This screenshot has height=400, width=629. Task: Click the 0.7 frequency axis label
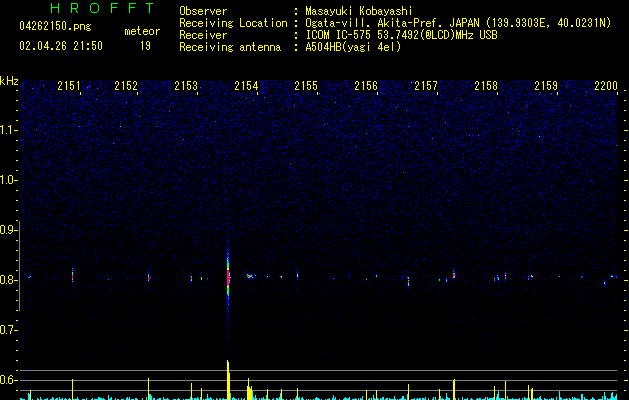point(8,330)
